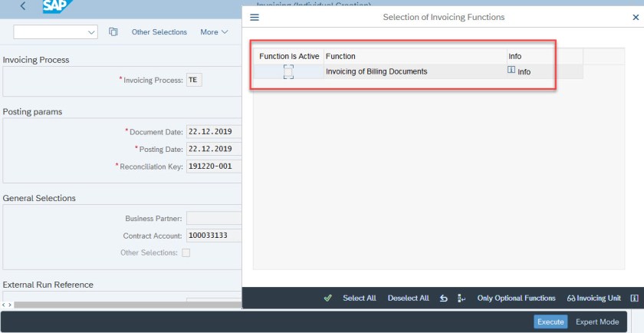Viewport: 644px width, 333px height.
Task: Click the right horizontal scrollbar arrow
Action: click(x=9, y=305)
